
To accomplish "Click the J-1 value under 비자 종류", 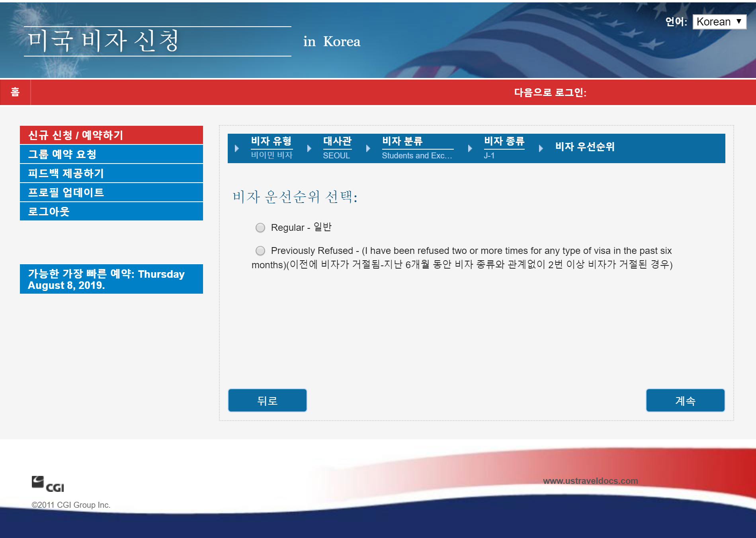I will click(x=489, y=156).
